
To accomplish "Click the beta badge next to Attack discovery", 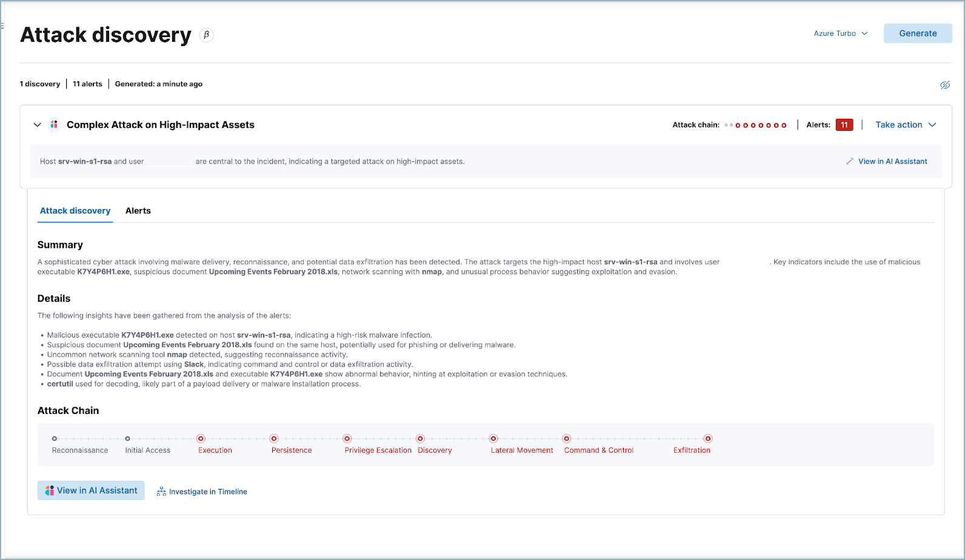I will click(206, 35).
